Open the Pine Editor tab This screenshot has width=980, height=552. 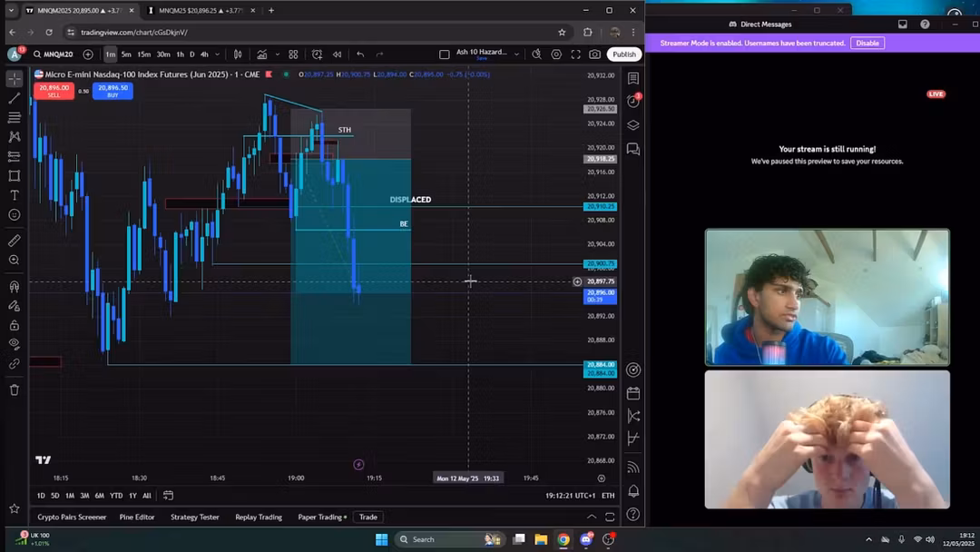pyautogui.click(x=137, y=517)
